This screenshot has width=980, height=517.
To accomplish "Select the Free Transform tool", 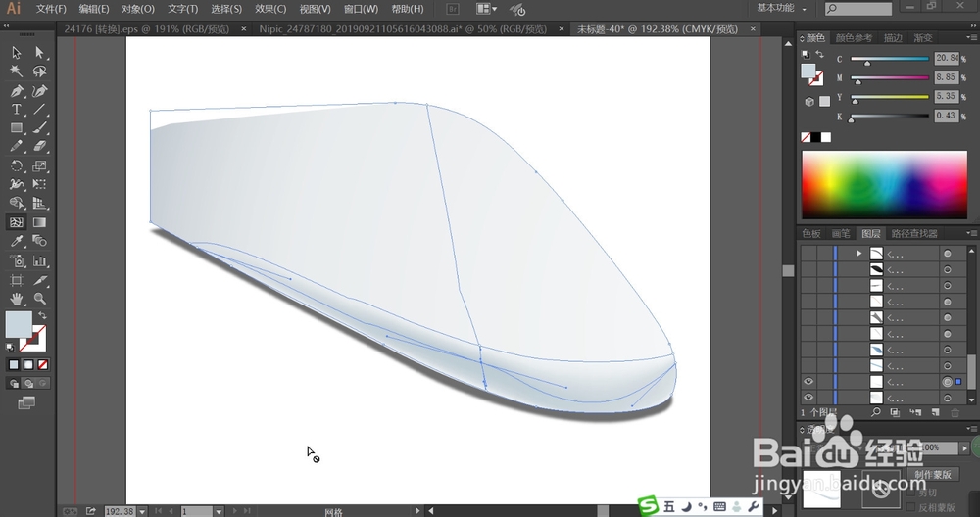I will [40, 185].
